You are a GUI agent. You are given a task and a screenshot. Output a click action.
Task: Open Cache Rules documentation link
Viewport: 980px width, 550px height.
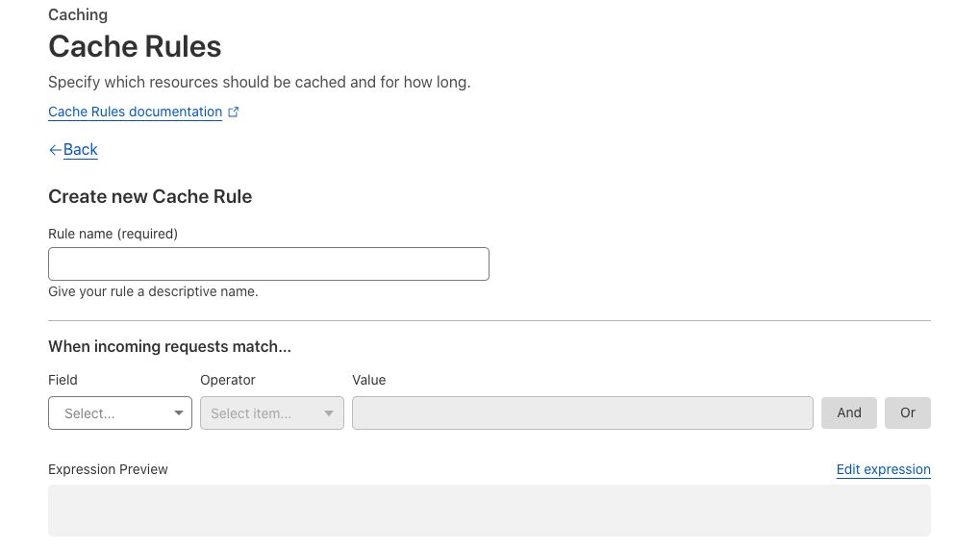click(135, 112)
